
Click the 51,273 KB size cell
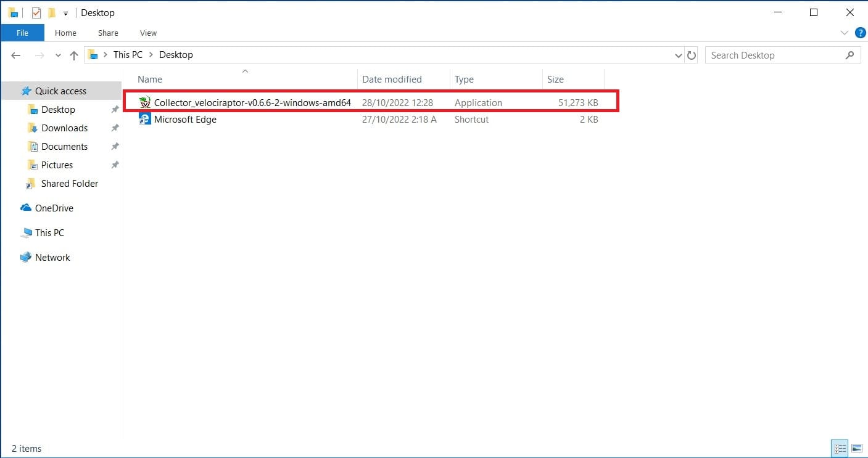[x=578, y=103]
